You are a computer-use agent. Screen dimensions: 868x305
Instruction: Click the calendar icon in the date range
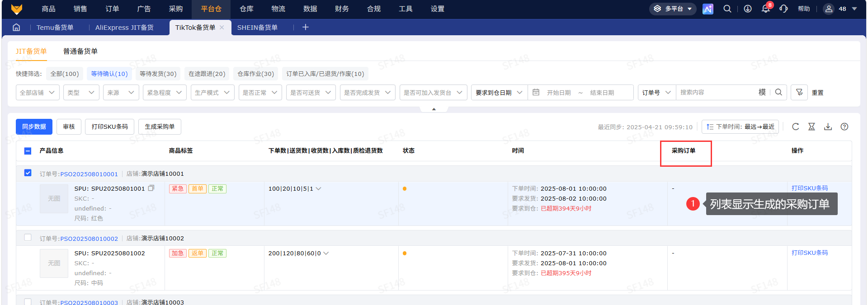click(x=536, y=92)
